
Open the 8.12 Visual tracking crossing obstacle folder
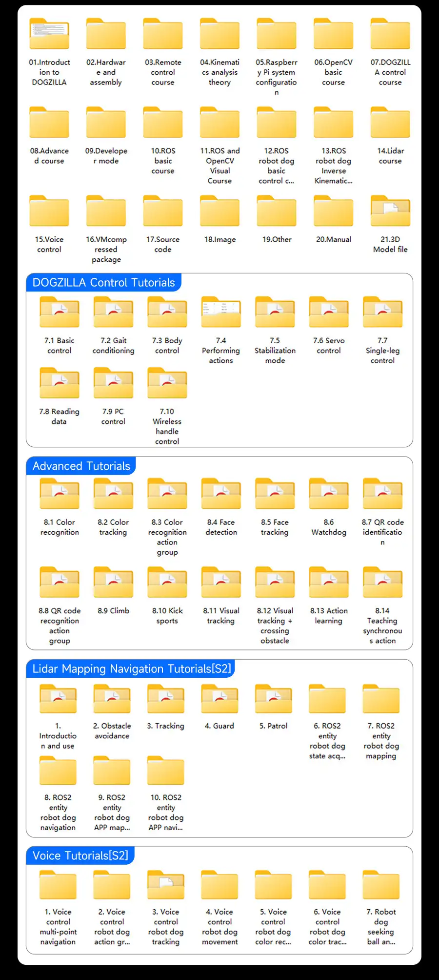[x=275, y=582]
